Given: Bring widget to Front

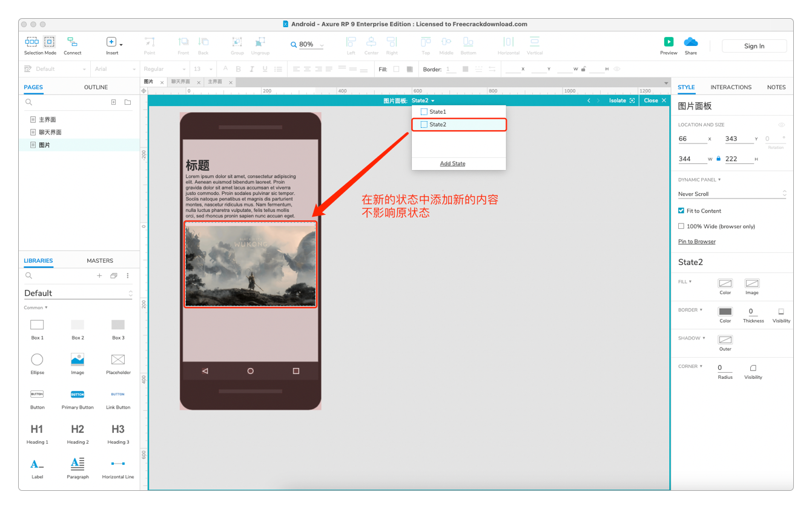Looking at the screenshot, I should point(183,42).
